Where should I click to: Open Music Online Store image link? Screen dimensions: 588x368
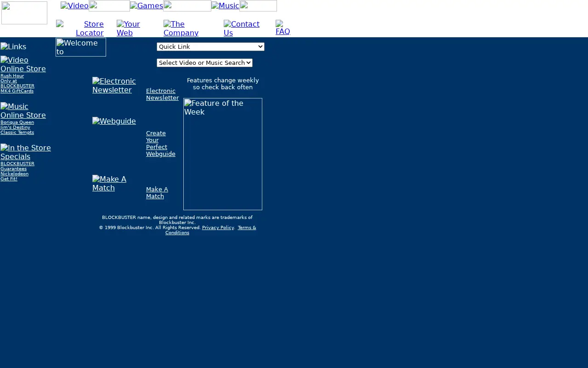(23, 111)
